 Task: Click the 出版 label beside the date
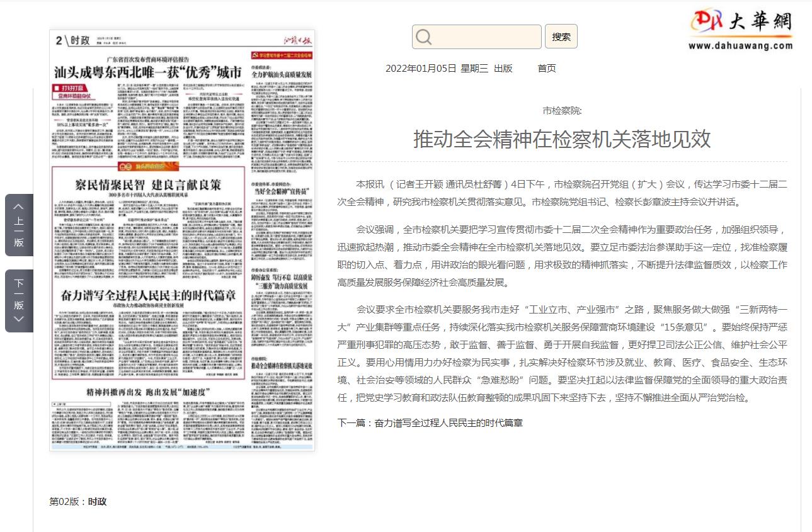pos(503,68)
